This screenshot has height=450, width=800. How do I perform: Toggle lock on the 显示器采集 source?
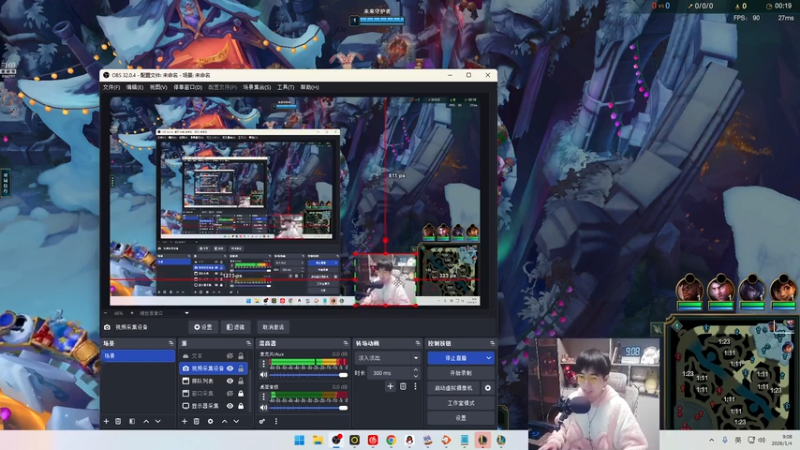point(241,406)
